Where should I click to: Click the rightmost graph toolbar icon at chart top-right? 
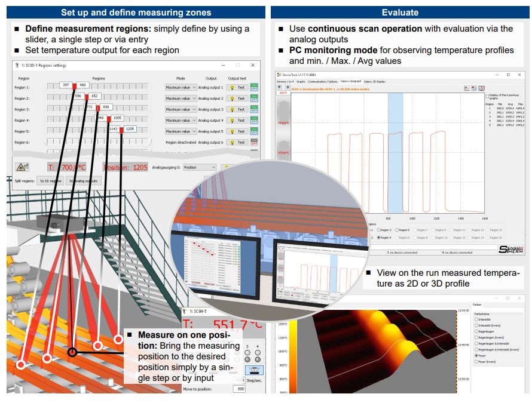coord(481,88)
